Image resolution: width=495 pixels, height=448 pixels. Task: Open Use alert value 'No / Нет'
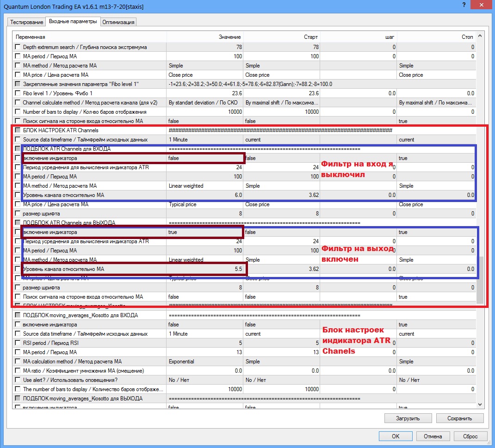point(205,380)
